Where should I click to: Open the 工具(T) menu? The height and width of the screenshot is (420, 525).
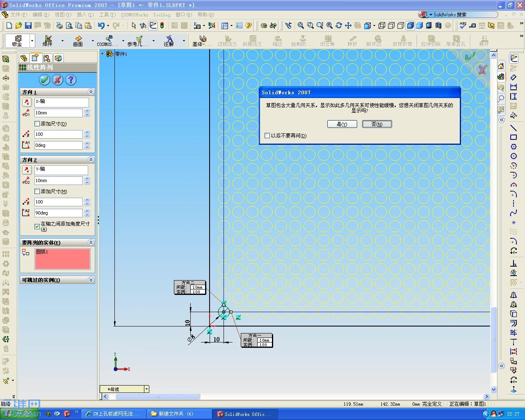[x=107, y=15]
